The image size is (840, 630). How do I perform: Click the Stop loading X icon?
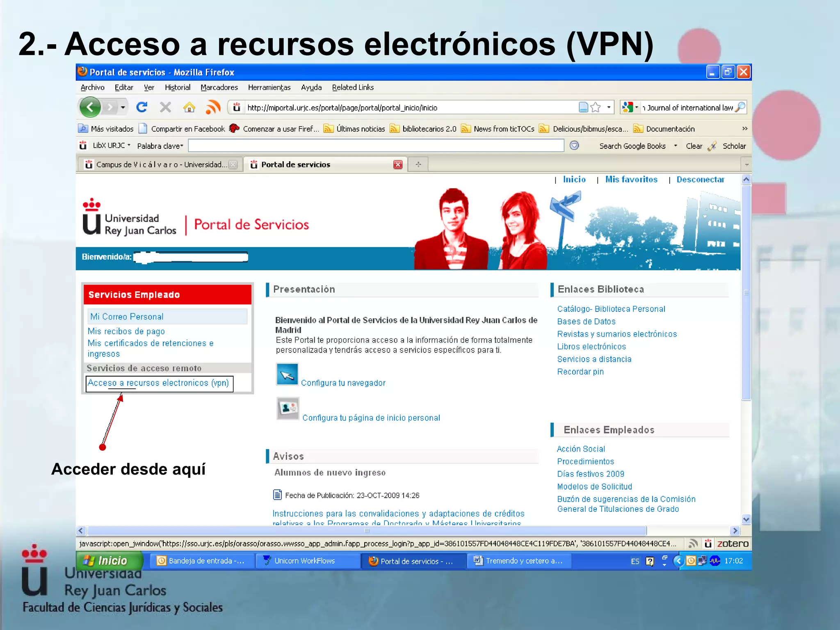[165, 107]
